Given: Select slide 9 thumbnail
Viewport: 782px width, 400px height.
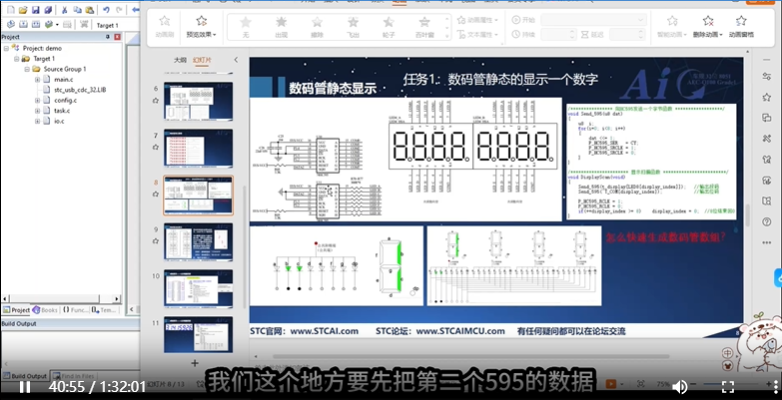Looking at the screenshot, I should point(198,242).
